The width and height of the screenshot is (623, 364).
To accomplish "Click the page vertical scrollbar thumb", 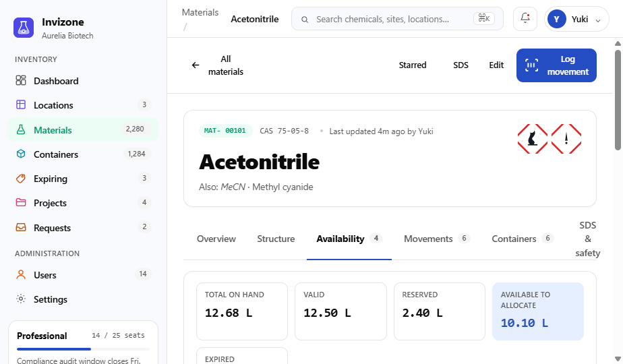I will 618,99.
